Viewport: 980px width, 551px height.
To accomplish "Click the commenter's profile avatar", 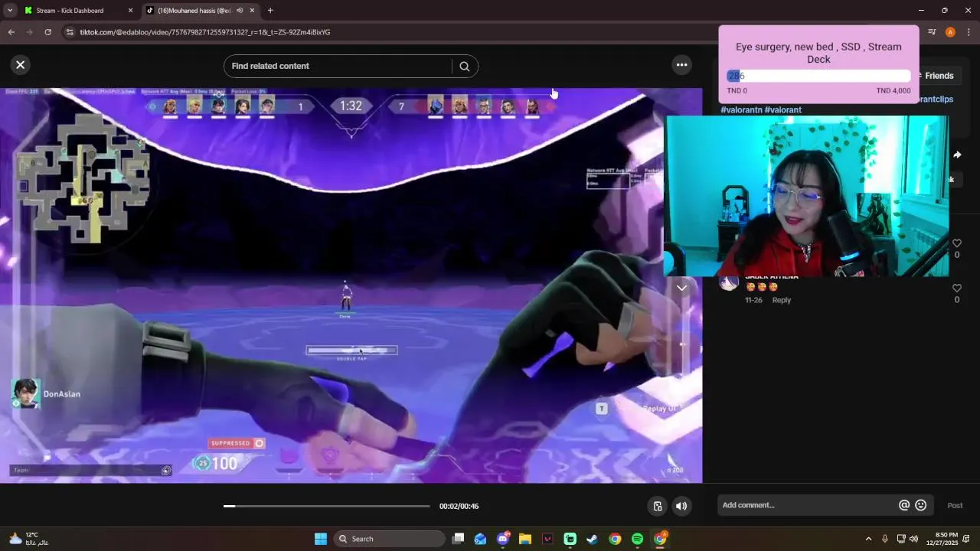I will (729, 282).
